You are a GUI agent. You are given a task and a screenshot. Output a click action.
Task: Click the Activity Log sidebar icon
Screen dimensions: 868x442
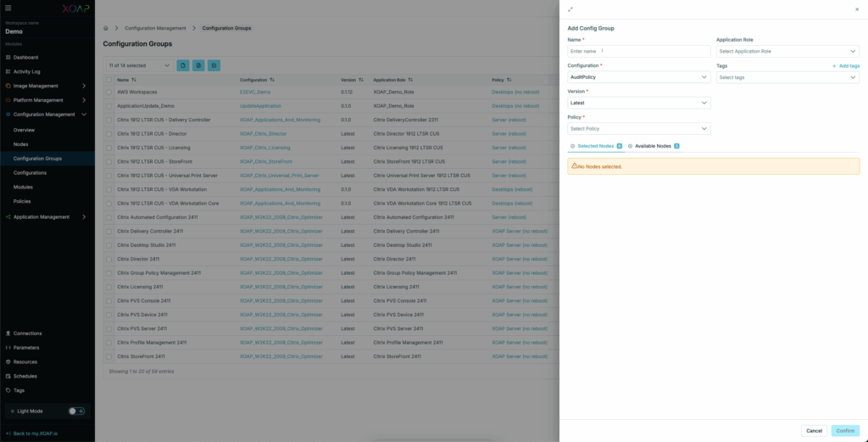(8, 71)
